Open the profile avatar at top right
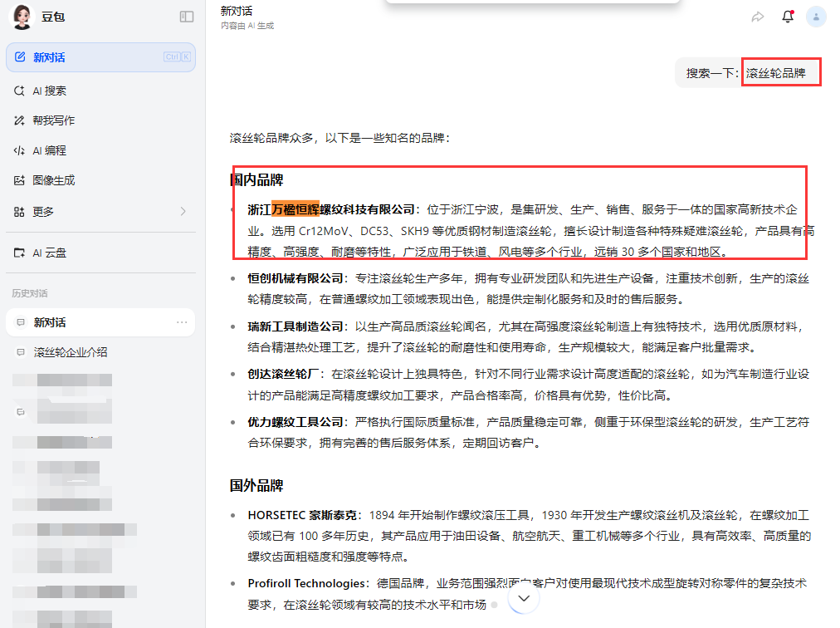840x628 pixels. pos(814,16)
